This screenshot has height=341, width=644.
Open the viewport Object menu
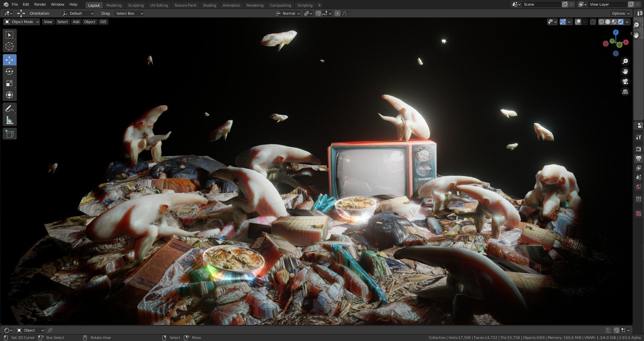90,22
